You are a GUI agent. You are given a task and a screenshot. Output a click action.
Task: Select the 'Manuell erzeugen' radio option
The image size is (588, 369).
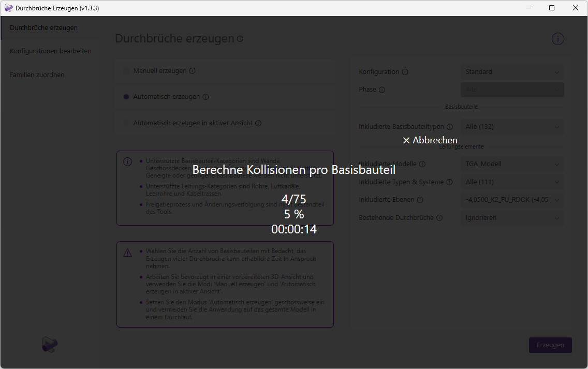(x=126, y=70)
